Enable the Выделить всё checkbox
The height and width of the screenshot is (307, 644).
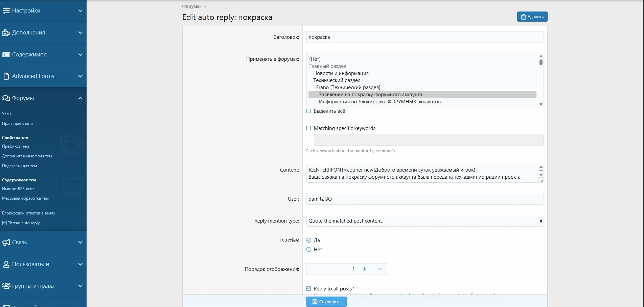click(x=308, y=111)
